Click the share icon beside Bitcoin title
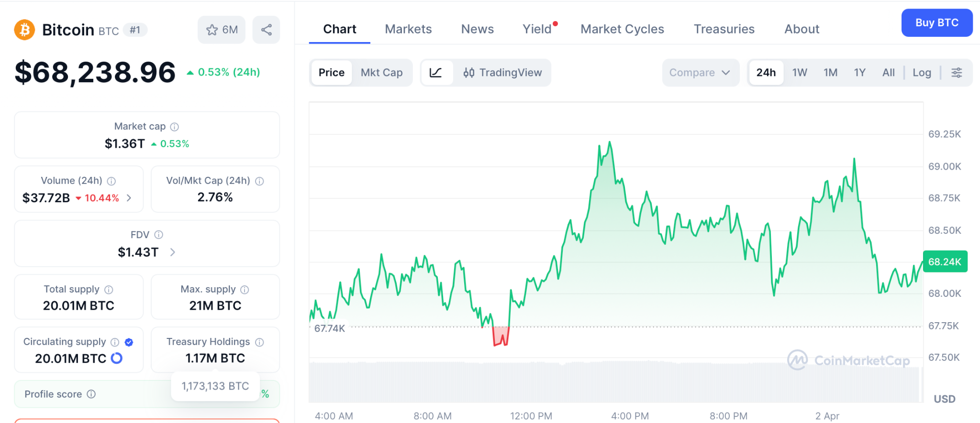 point(266,30)
